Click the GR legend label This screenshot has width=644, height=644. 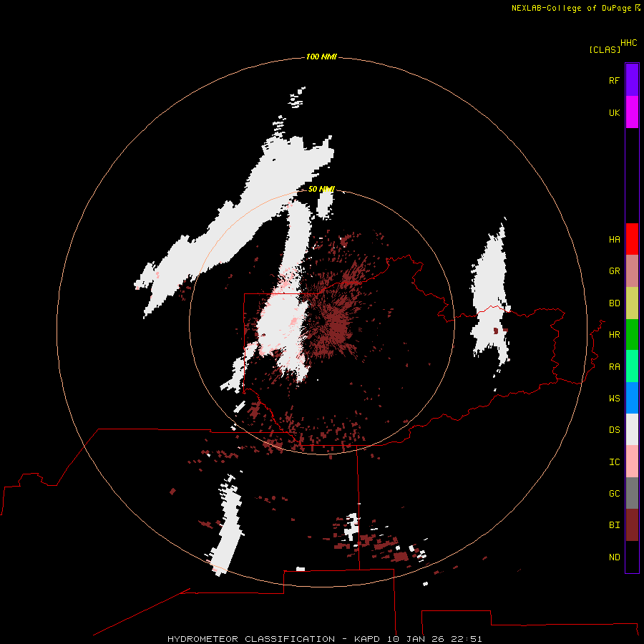coord(615,271)
